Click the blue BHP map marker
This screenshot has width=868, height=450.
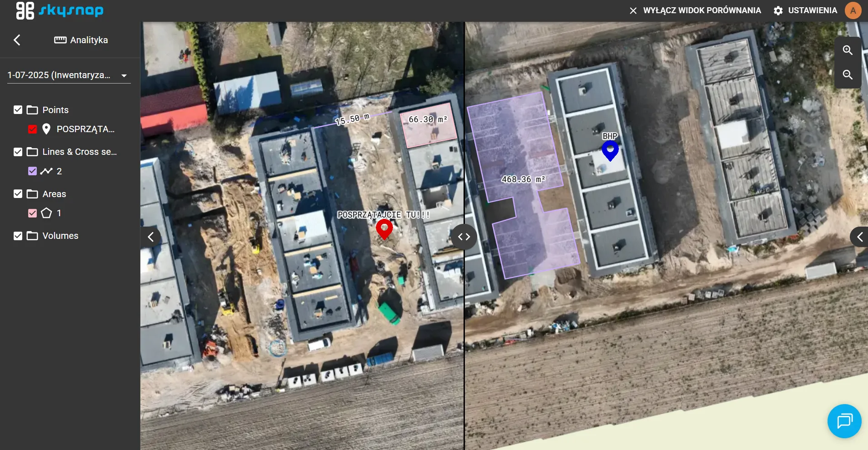[610, 150]
